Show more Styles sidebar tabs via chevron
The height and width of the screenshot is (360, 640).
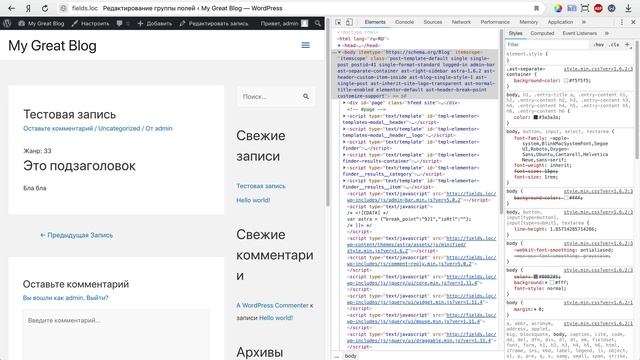click(607, 33)
